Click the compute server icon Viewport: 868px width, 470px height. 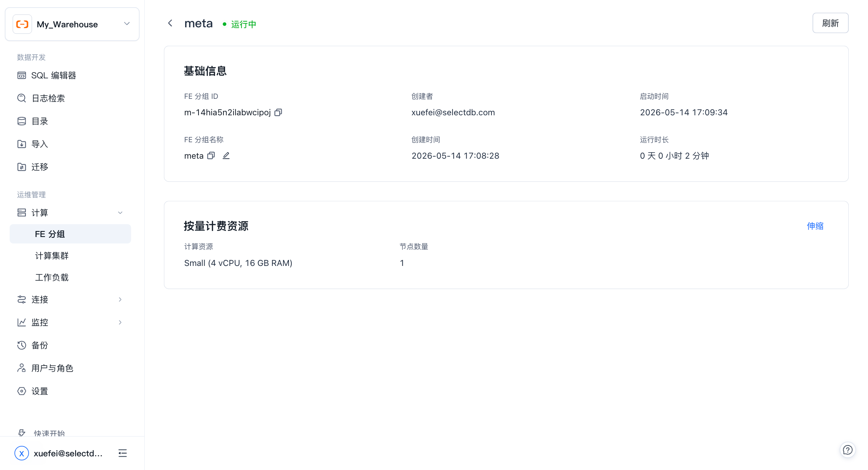[x=22, y=213]
